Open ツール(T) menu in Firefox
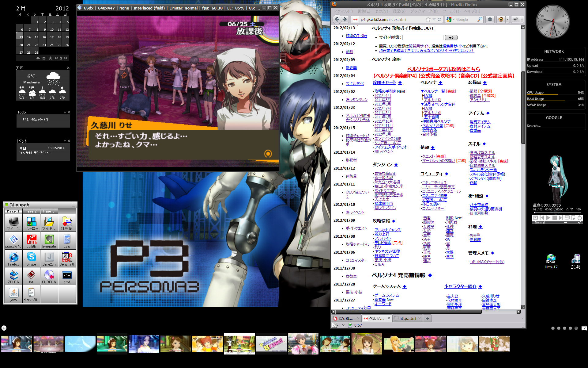 (x=450, y=11)
